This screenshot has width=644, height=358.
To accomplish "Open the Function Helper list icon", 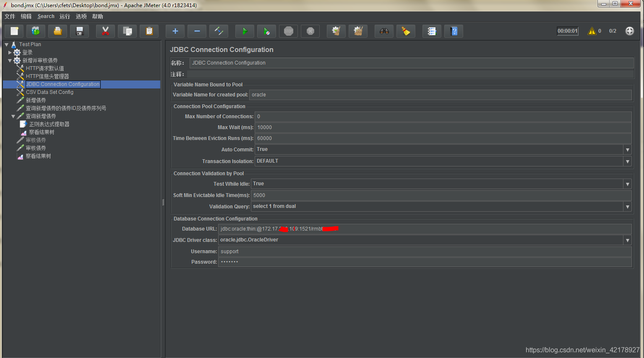I will pyautogui.click(x=432, y=31).
